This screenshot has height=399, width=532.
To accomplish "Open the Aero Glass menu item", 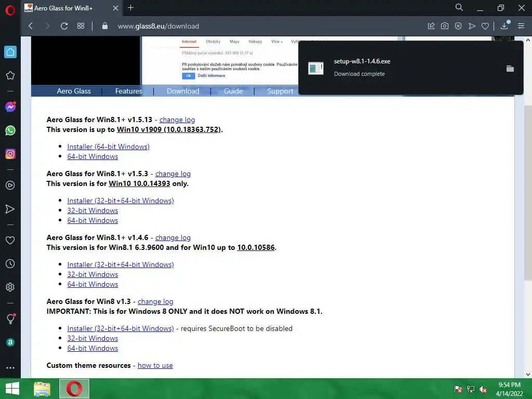I will [74, 91].
